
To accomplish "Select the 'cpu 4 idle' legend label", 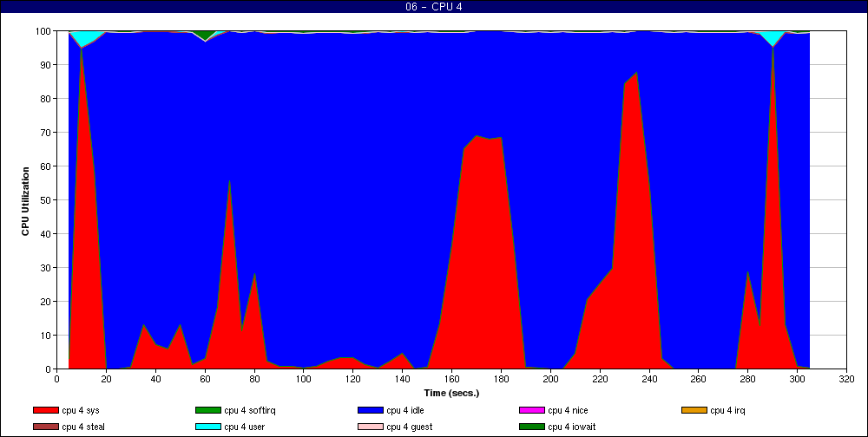I will [405, 410].
